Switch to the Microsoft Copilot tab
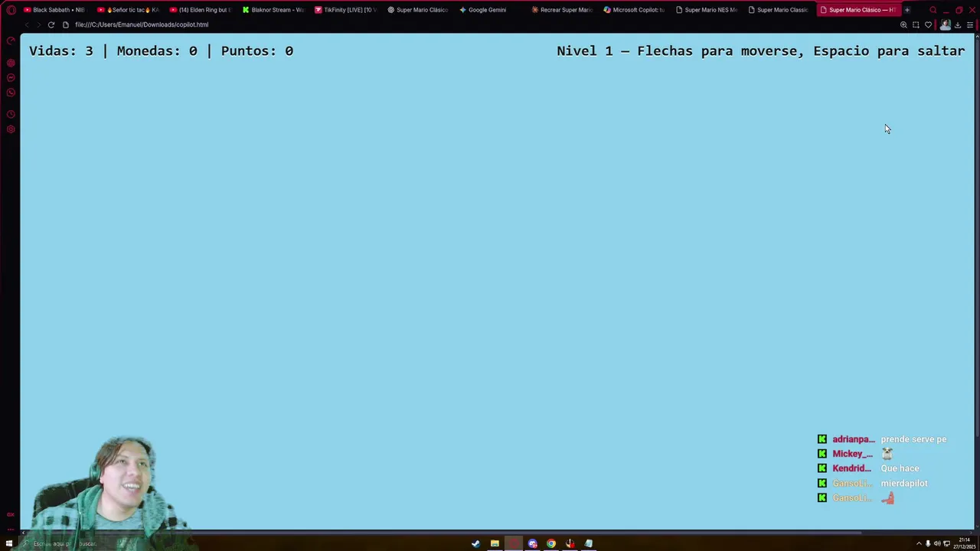 634,10
